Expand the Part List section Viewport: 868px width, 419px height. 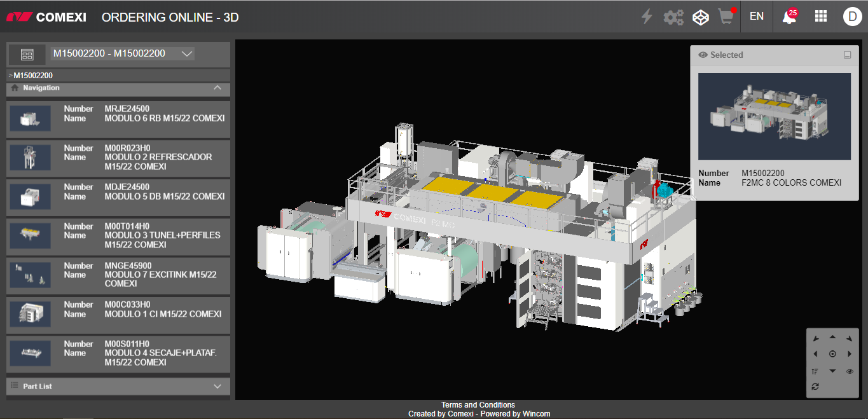pos(217,387)
